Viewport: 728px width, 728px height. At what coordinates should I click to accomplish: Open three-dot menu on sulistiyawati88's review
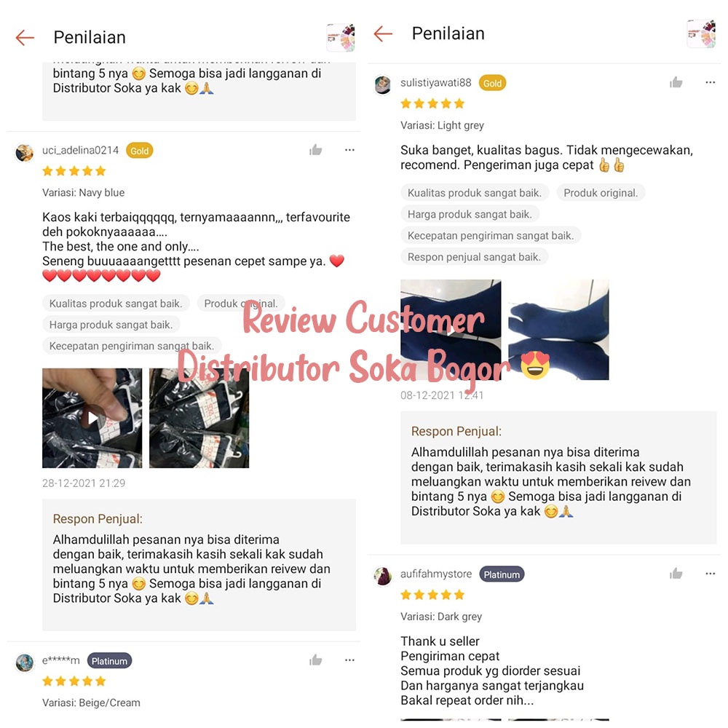[x=711, y=83]
